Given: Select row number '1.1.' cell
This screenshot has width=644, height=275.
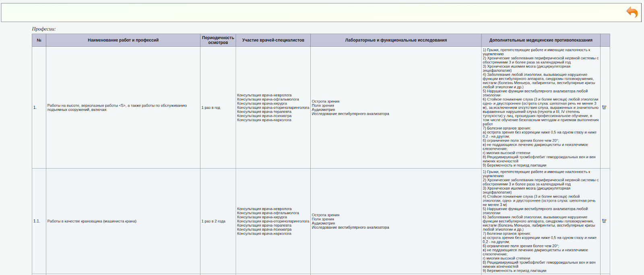Looking at the screenshot, I should (x=37, y=221).
